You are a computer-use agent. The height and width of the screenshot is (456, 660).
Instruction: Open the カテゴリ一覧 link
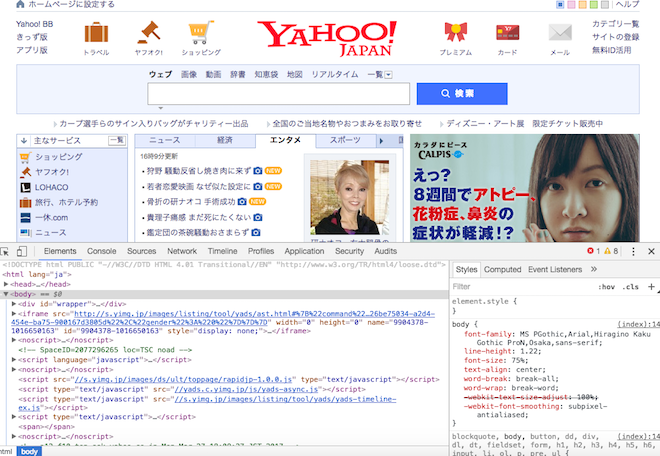[615, 24]
